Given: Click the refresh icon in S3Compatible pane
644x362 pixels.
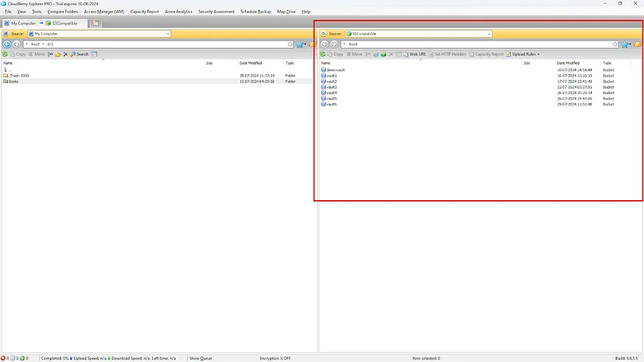Looking at the screenshot, I should pyautogui.click(x=323, y=54).
